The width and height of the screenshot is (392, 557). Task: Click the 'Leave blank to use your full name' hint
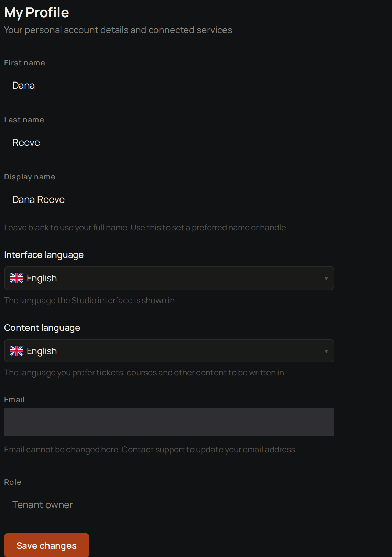146,228
